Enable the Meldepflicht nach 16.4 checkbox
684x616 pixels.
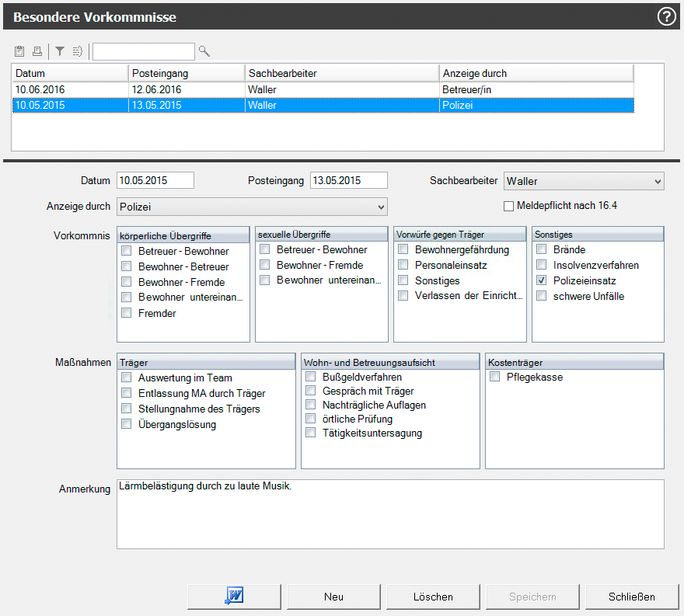509,206
